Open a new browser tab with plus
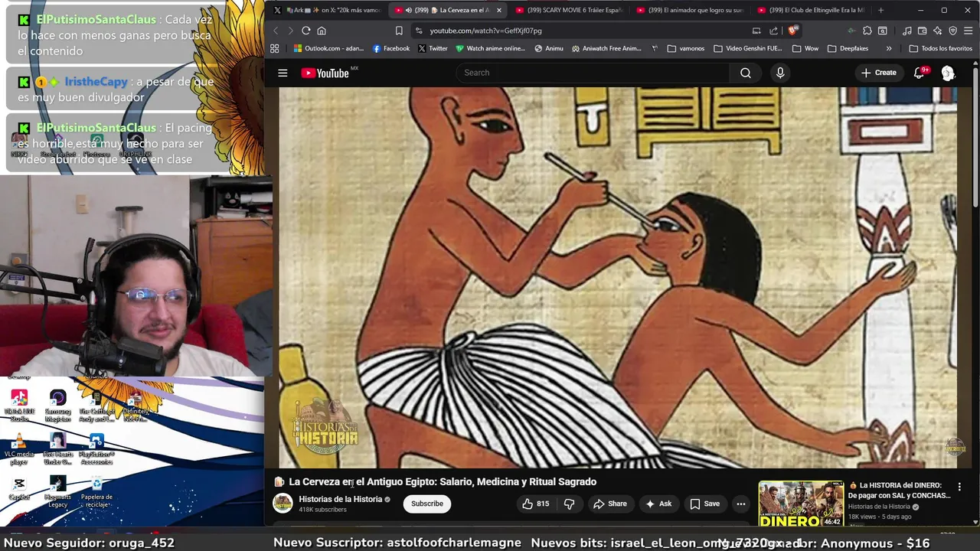The width and height of the screenshot is (980, 551). click(881, 10)
